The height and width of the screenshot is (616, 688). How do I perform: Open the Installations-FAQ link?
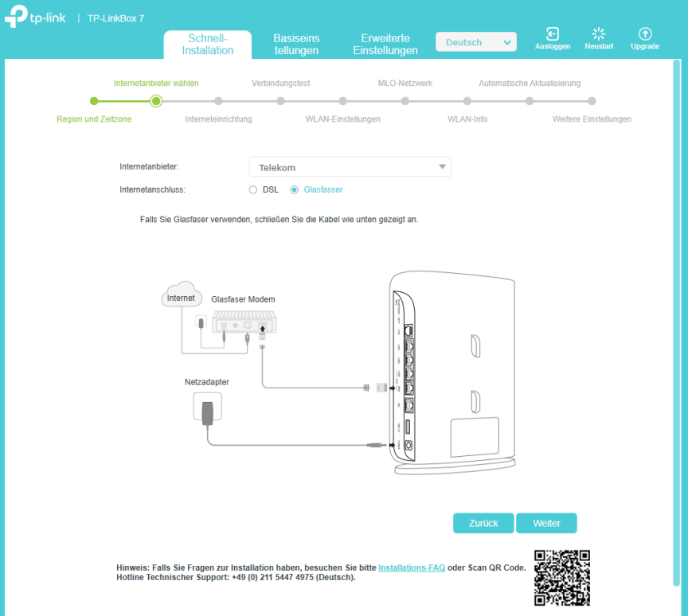pyautogui.click(x=412, y=567)
